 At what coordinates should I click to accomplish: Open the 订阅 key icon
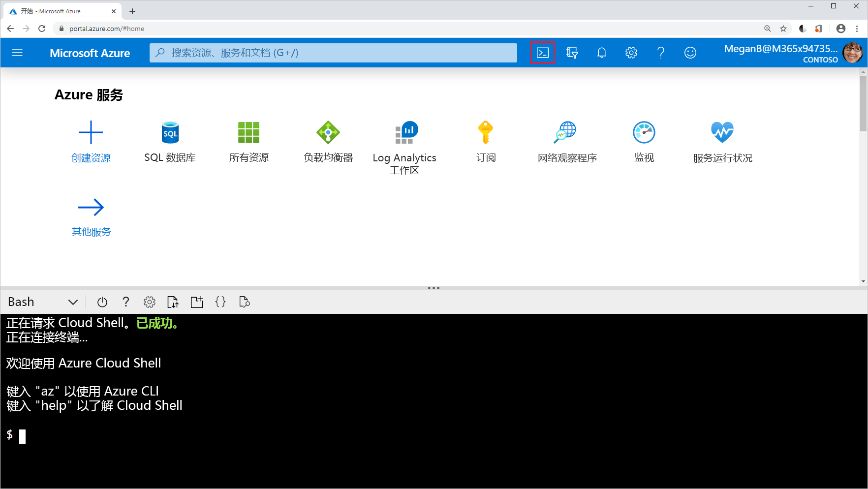click(x=486, y=132)
